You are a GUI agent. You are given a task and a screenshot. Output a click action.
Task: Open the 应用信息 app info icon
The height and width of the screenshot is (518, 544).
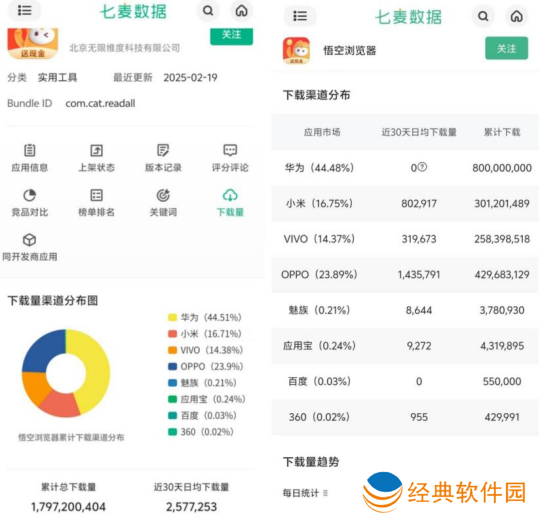[x=29, y=150]
